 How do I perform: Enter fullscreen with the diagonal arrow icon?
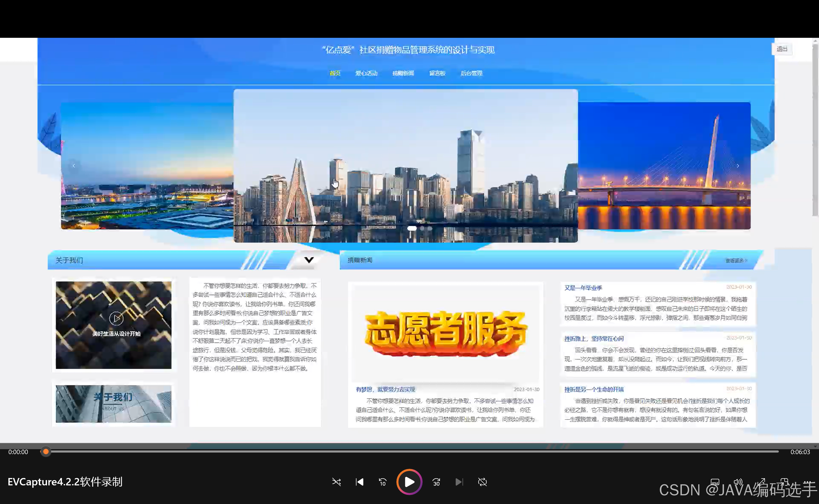click(x=761, y=482)
